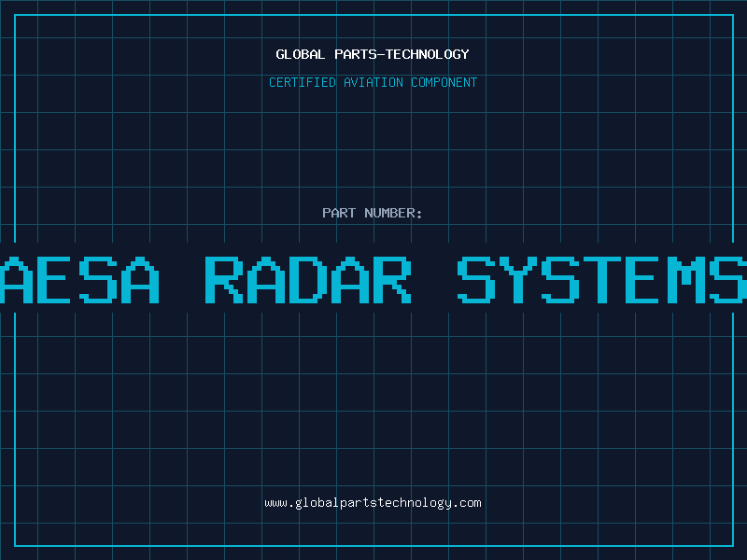Click the PART NUMBER: label
The width and height of the screenshot is (747, 560).
[x=373, y=213]
